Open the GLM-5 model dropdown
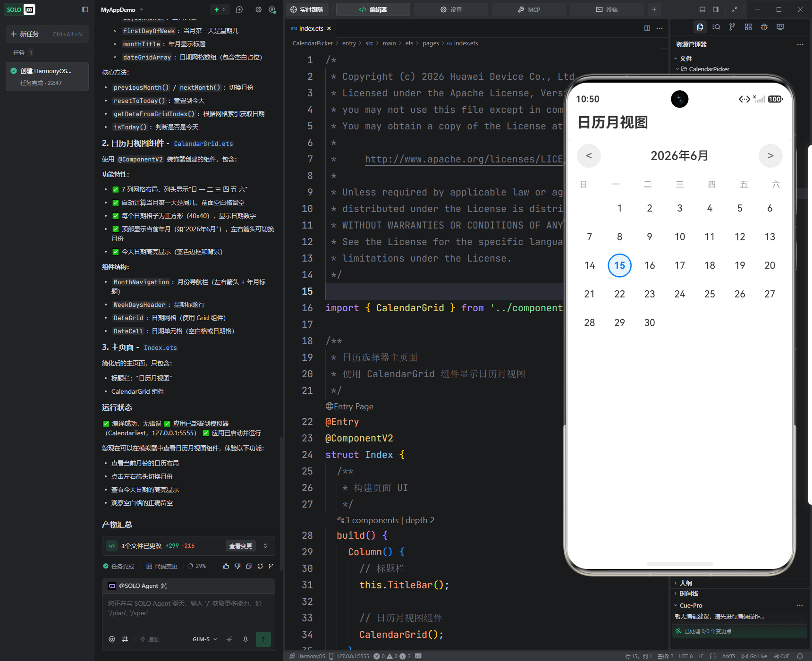Screen dimensions: 812x661 [x=205, y=639]
